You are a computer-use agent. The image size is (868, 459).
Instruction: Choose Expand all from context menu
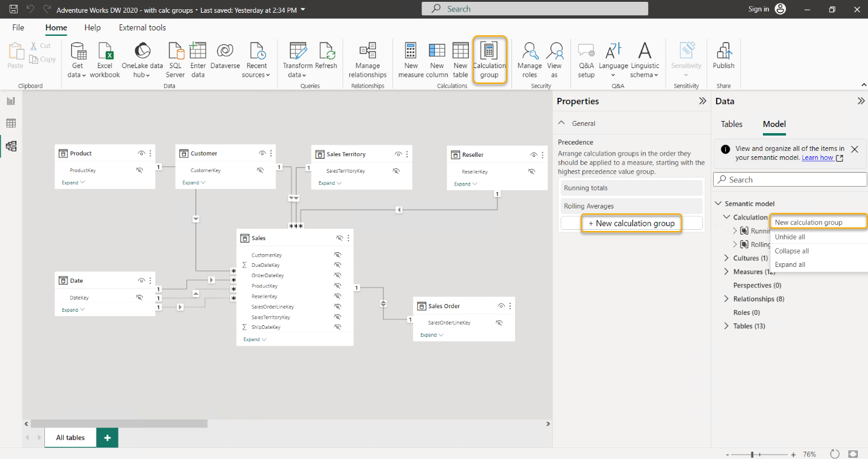tap(818, 264)
